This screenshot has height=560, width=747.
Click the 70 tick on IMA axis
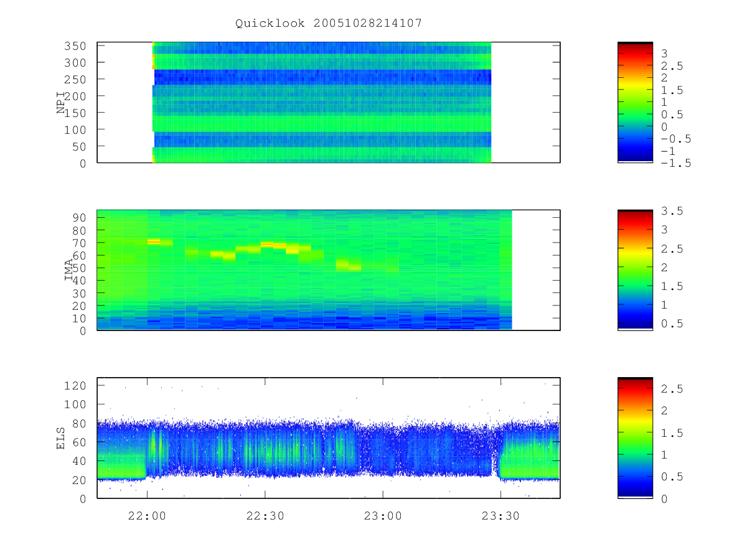coord(81,243)
